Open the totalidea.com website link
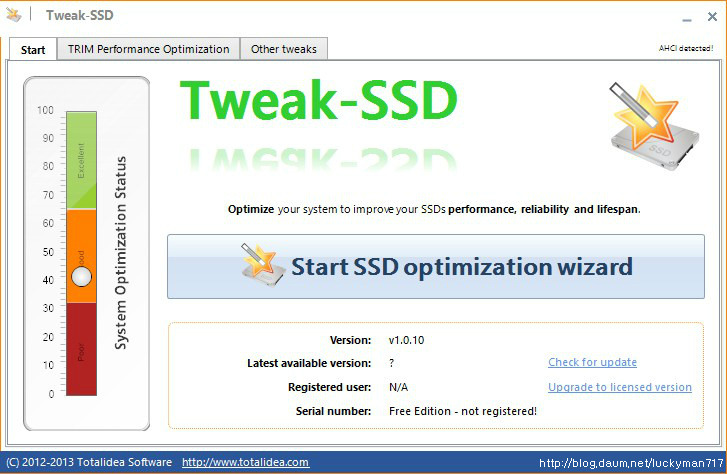Image resolution: width=727 pixels, height=474 pixels. click(245, 462)
